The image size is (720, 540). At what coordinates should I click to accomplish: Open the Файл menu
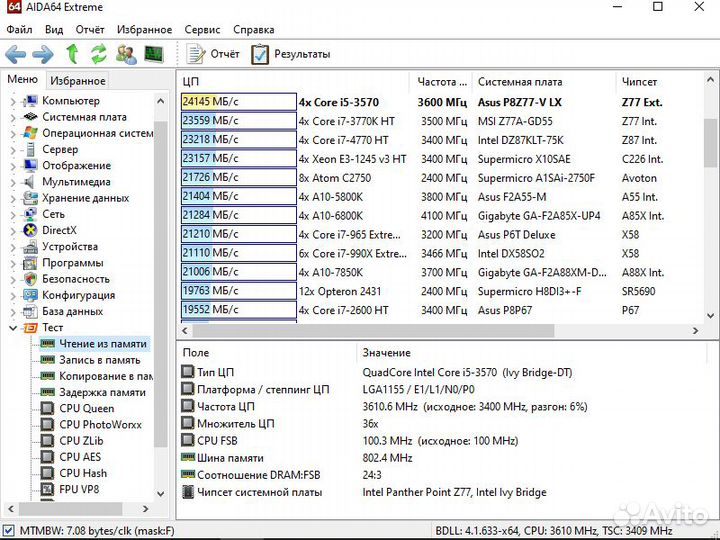[x=19, y=29]
